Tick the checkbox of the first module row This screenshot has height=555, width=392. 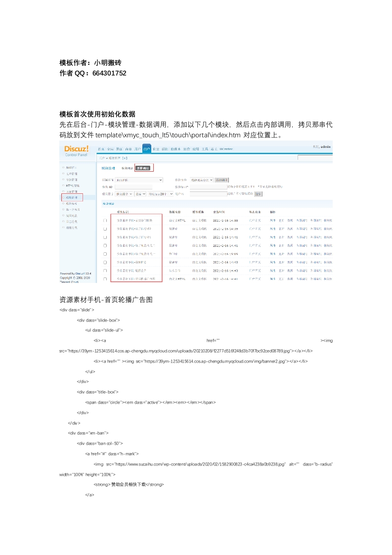[105, 220]
